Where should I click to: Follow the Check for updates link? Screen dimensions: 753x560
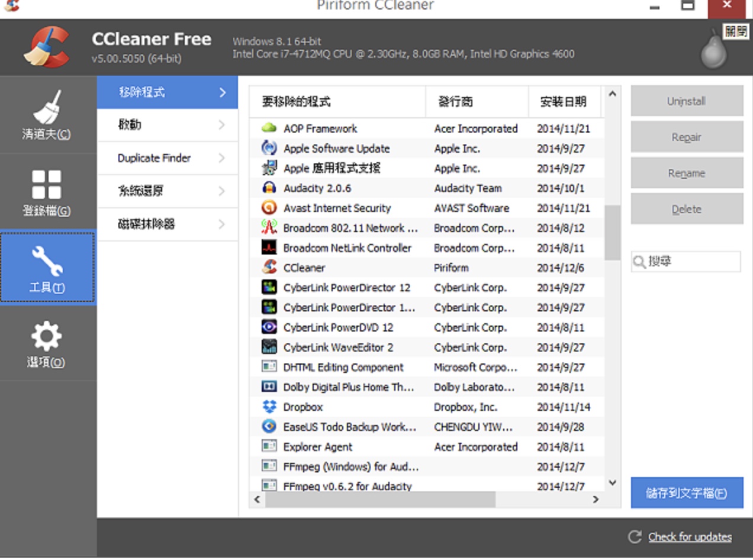[690, 537]
